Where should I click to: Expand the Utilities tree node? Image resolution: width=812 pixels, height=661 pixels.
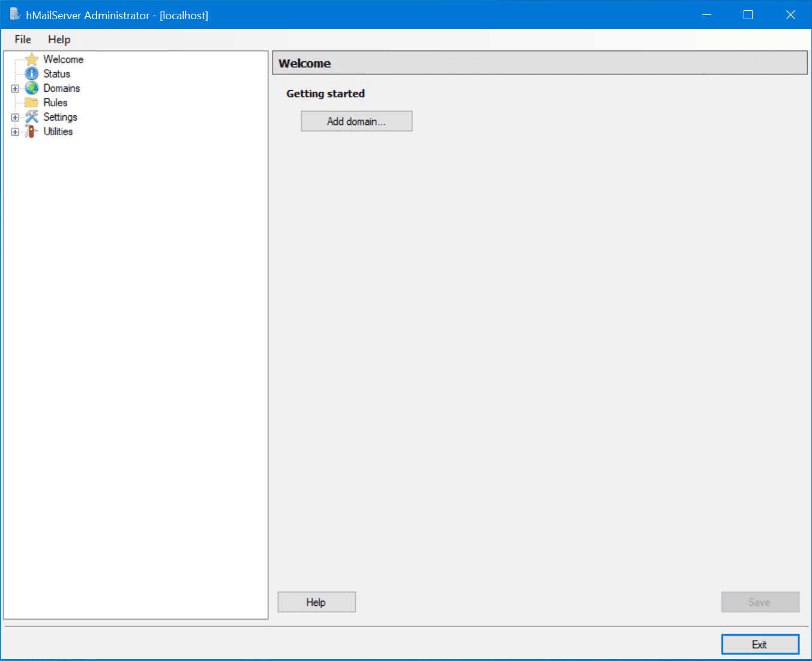coord(15,131)
